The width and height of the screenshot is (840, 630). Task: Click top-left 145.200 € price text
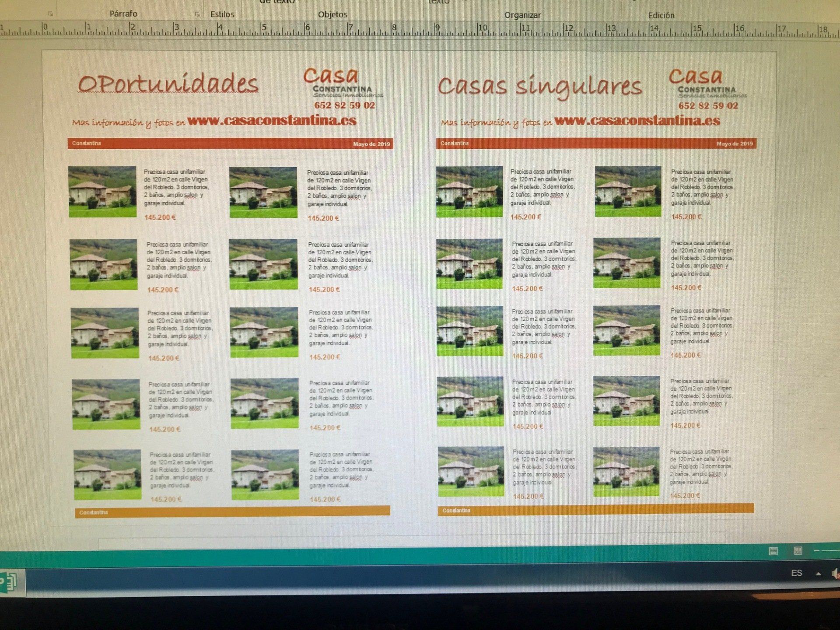point(160,217)
